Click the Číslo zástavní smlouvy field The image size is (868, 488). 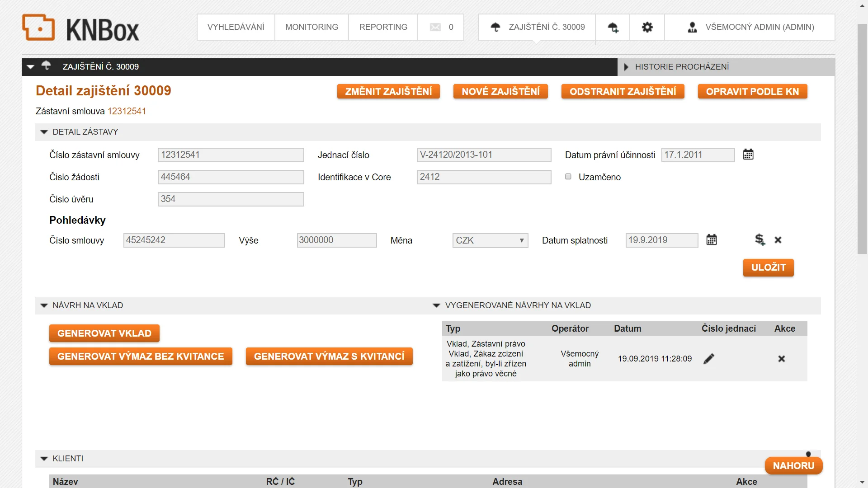click(231, 155)
